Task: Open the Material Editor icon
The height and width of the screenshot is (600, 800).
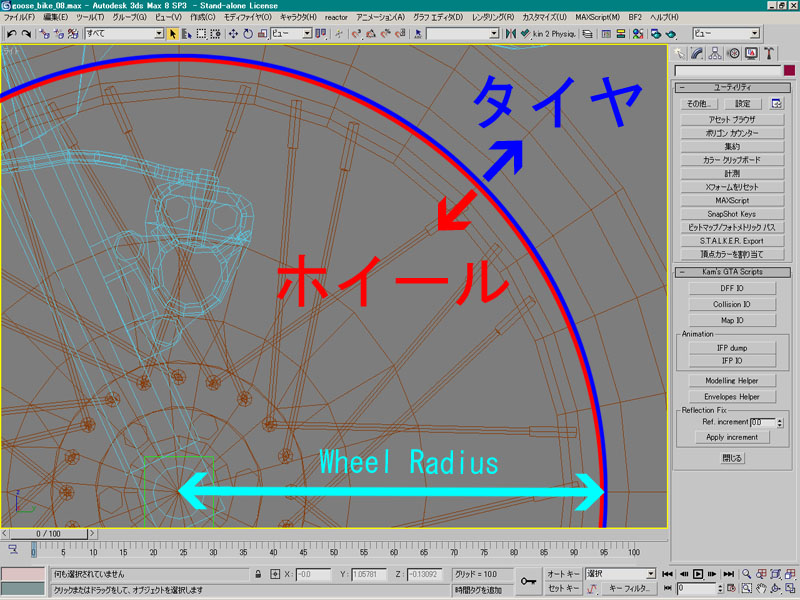Action: pos(637,34)
